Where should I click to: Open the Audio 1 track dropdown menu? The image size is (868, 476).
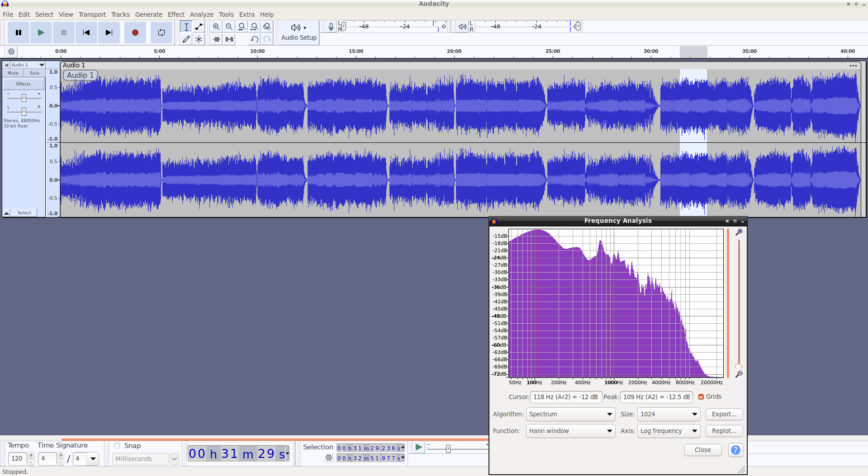point(28,65)
